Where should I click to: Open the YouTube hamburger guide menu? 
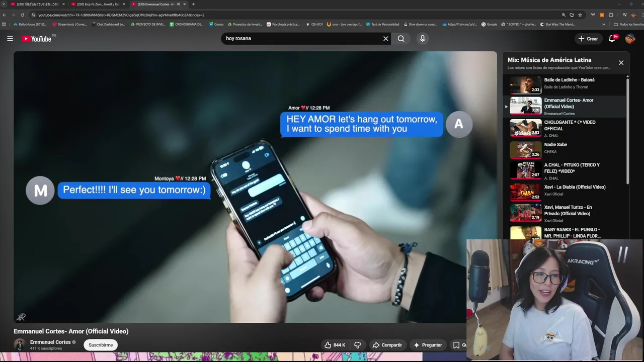(10, 39)
